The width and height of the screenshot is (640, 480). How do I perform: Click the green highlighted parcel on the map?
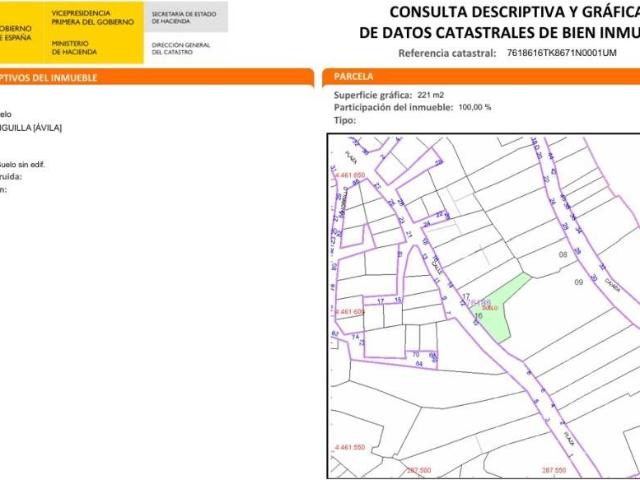(501, 306)
